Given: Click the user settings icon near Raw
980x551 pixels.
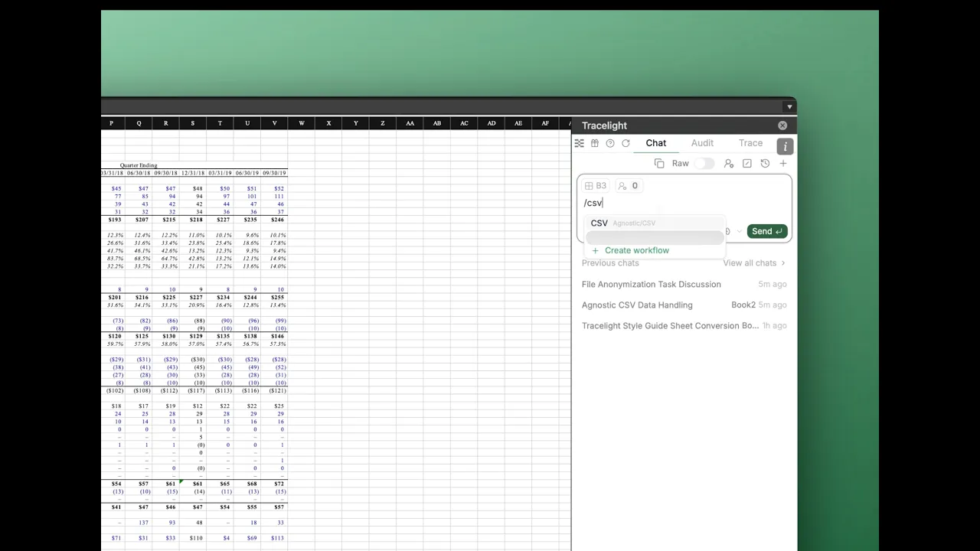Looking at the screenshot, I should point(729,163).
